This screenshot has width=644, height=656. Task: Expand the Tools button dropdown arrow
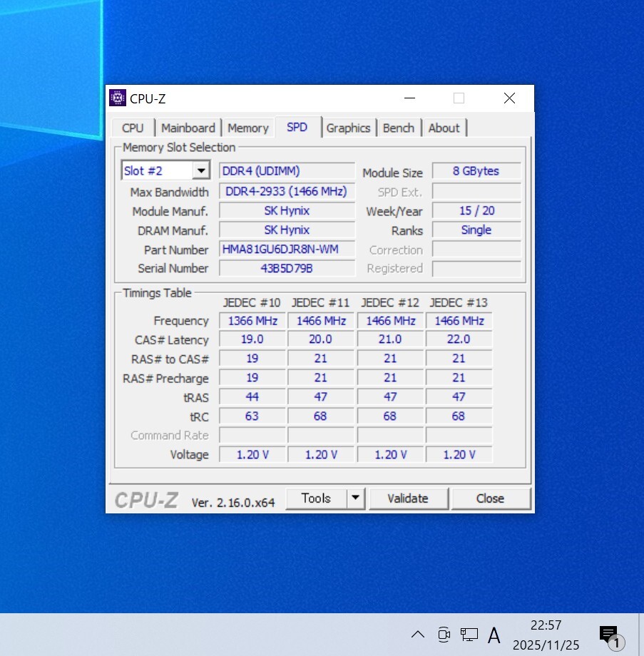tap(356, 498)
